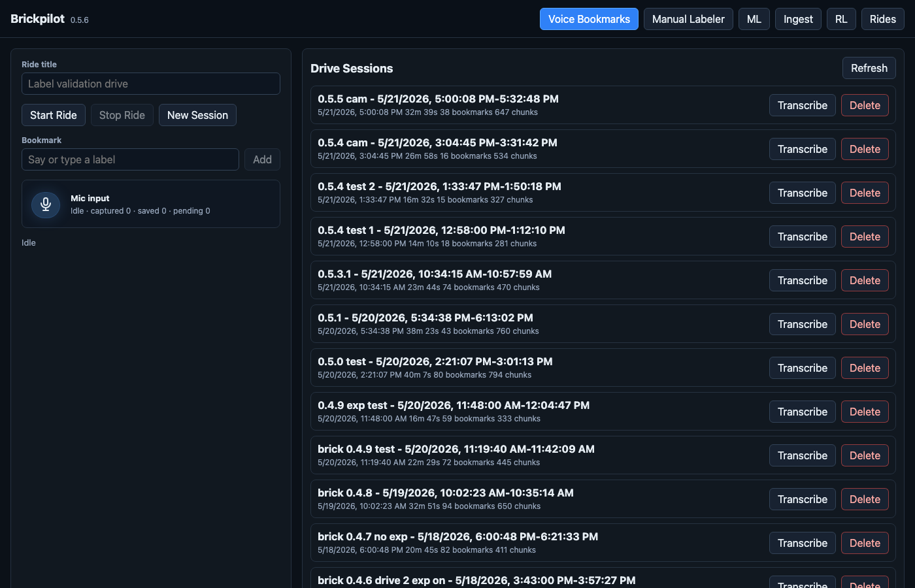Transcribe the 0.5.4 test 2 session

click(x=803, y=193)
